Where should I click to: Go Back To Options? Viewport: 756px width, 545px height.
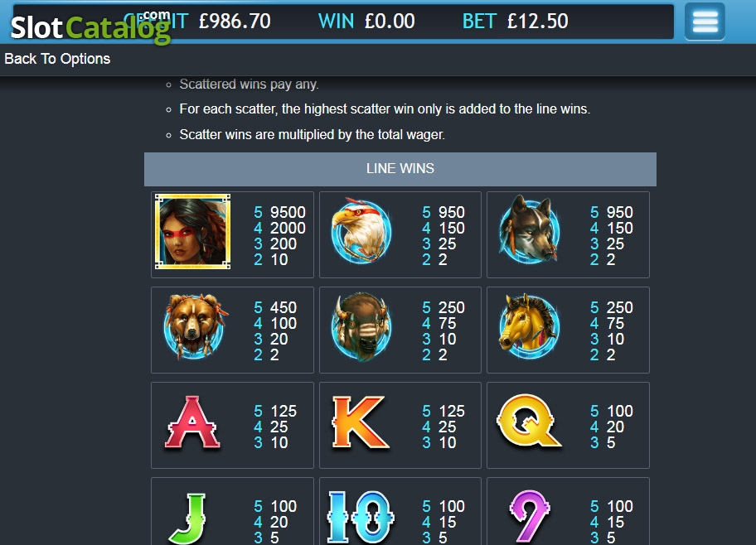point(57,59)
